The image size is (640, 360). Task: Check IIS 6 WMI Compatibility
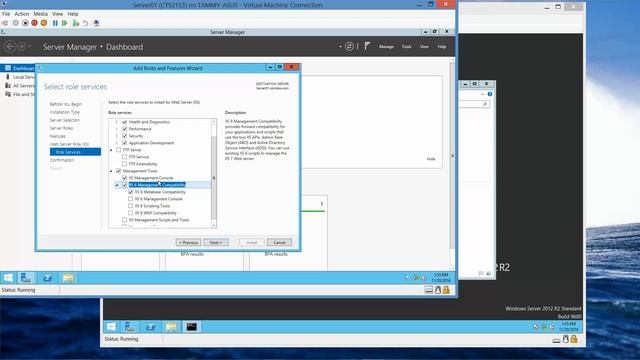tap(131, 213)
